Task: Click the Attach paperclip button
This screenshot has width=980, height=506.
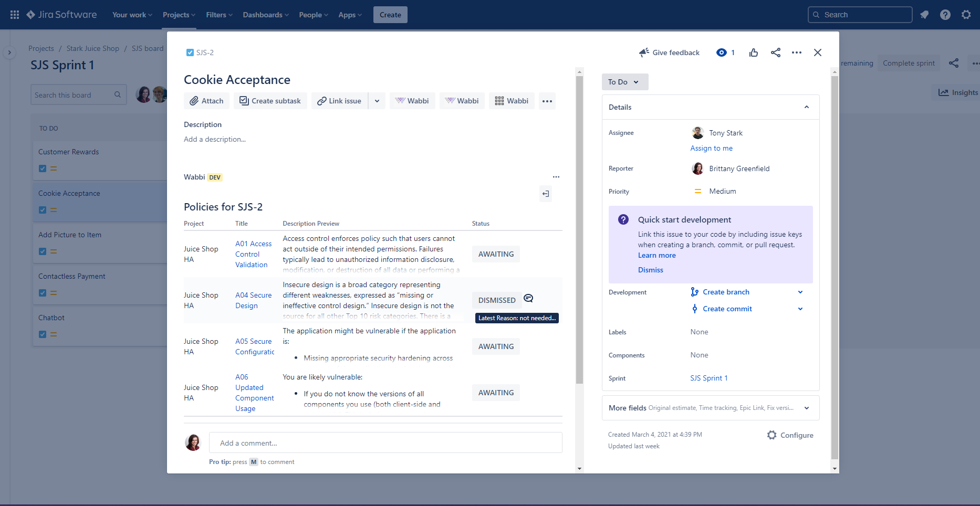Action: click(206, 101)
